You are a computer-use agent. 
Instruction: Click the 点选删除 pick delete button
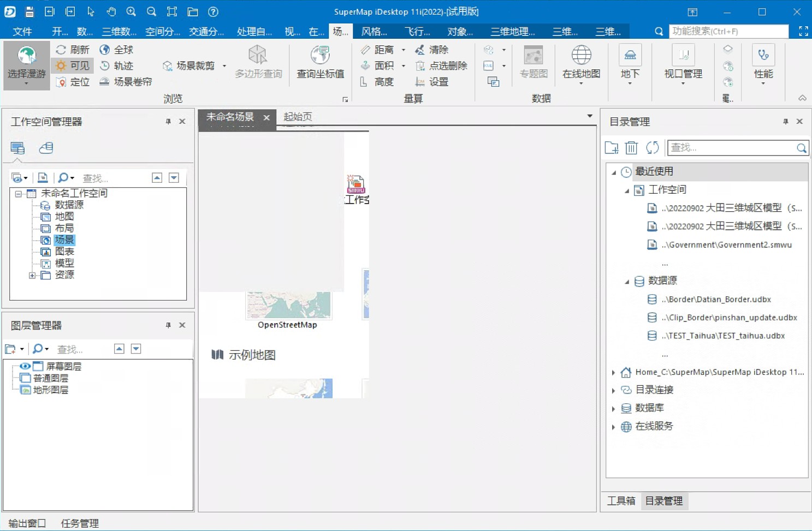tap(441, 65)
